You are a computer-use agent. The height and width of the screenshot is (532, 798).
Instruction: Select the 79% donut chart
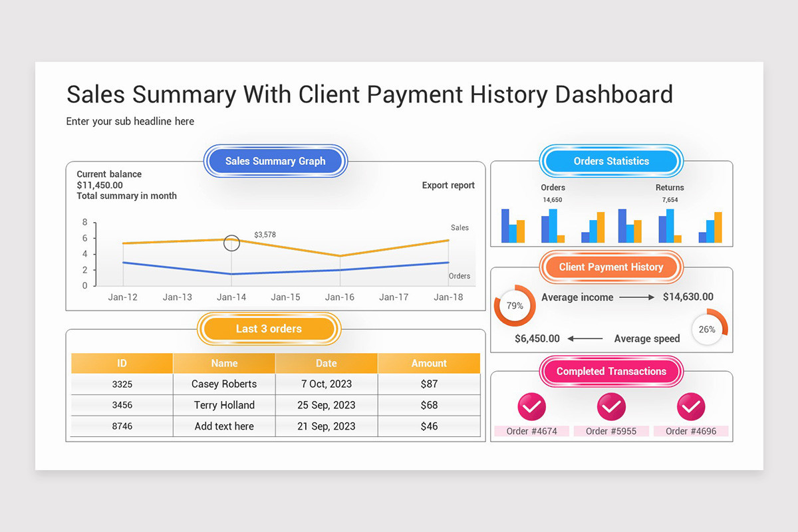click(x=515, y=306)
